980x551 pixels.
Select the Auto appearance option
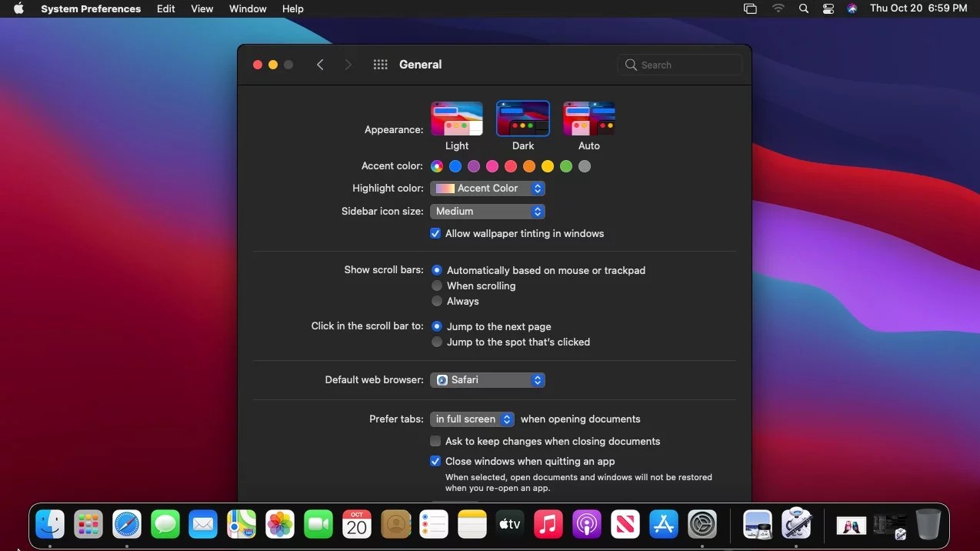tap(588, 117)
